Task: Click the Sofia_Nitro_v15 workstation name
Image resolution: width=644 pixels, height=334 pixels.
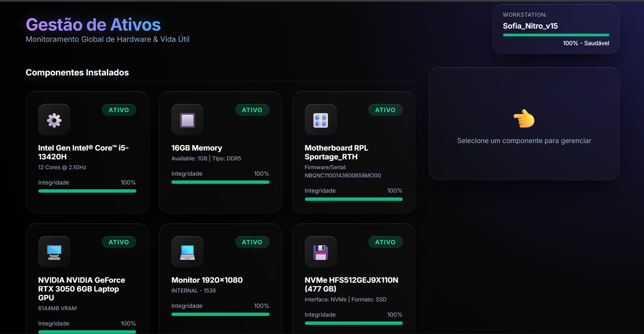Action: [x=530, y=26]
